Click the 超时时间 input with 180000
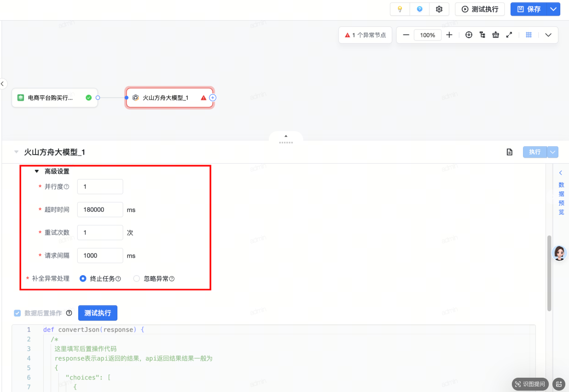 point(100,209)
